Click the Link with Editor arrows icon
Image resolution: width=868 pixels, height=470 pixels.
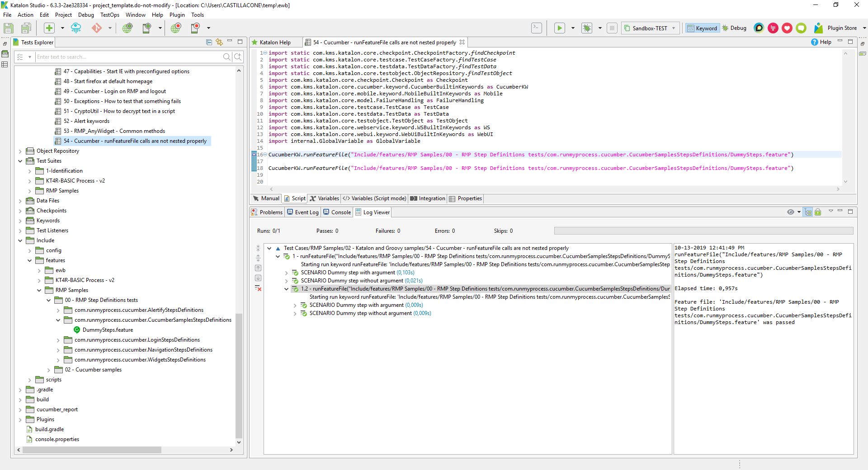coord(219,42)
